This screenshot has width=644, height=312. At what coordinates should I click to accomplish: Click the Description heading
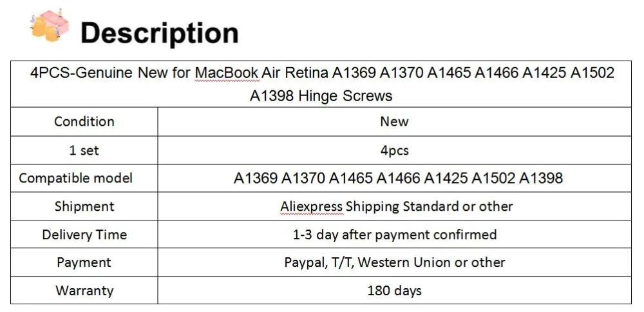coord(159,32)
